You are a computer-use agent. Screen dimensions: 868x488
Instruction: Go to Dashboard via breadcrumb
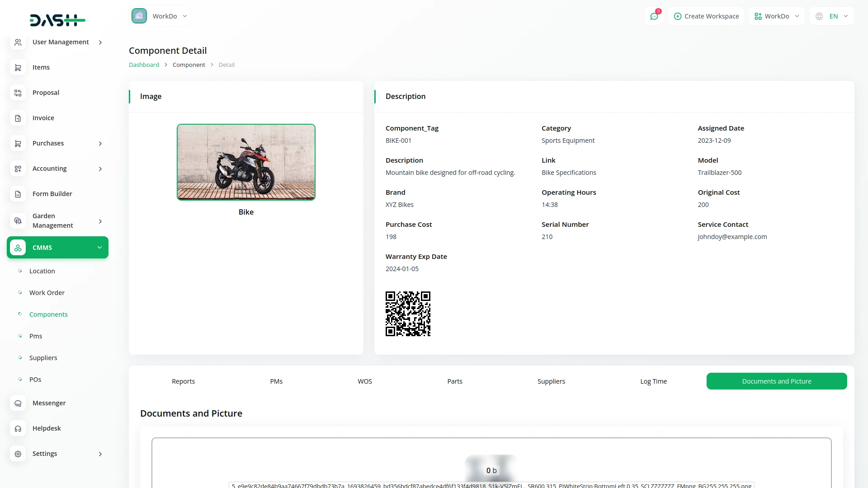[144, 65]
